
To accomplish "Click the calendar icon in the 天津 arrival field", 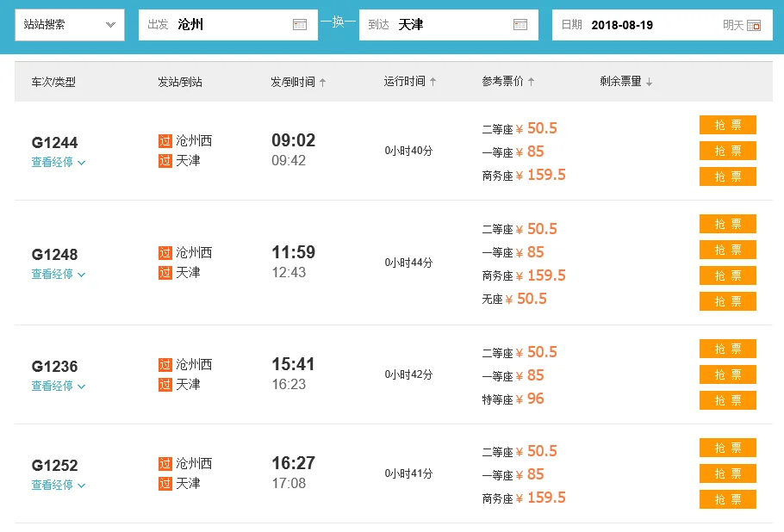I will [x=520, y=25].
